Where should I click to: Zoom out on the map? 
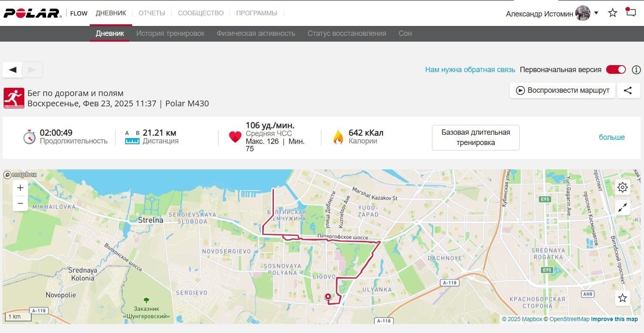[20, 203]
